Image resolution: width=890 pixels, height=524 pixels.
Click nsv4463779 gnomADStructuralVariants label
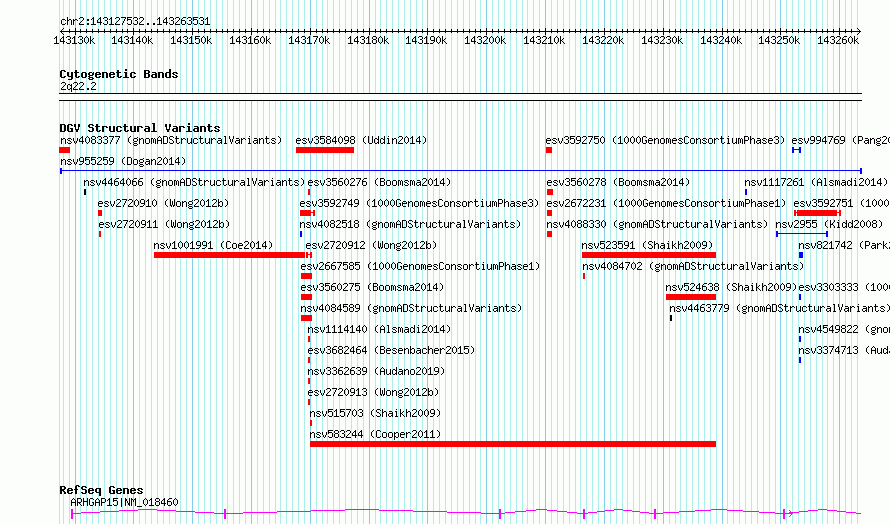779,308
